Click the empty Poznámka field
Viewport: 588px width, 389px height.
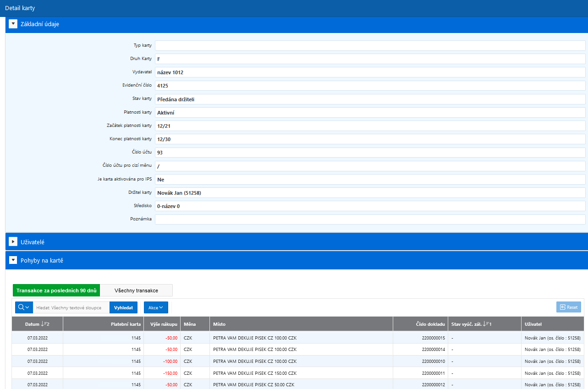pos(370,219)
